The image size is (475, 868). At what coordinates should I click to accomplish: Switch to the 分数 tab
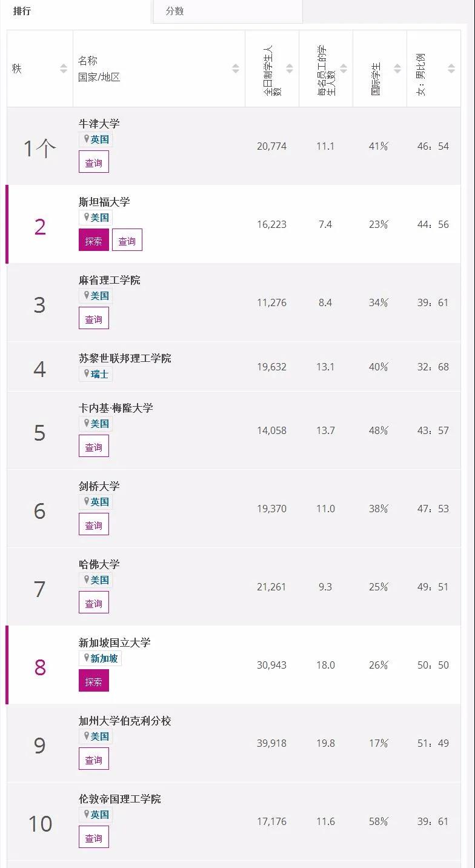[174, 11]
